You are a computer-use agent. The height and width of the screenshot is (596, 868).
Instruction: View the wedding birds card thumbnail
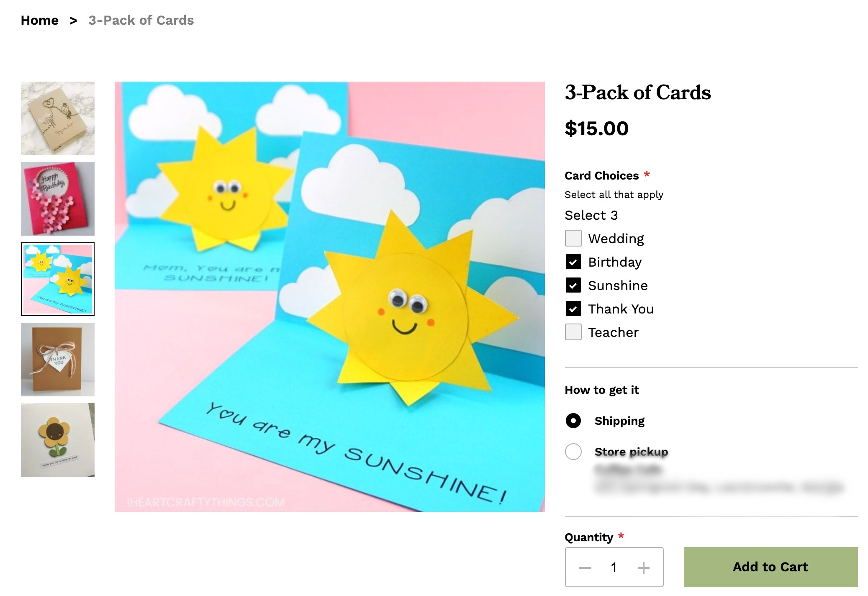click(x=58, y=118)
